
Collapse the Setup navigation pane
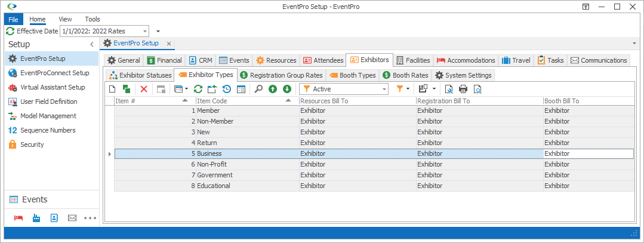92,44
